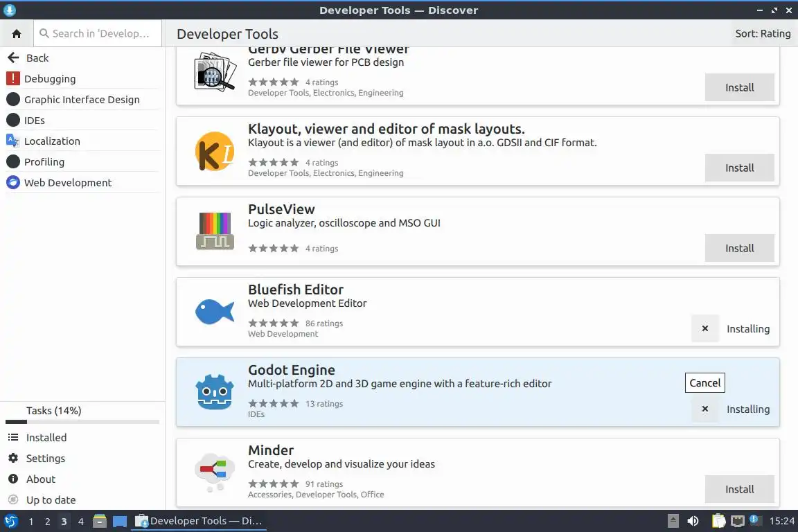Click the About info icon
798x532 pixels.
pyautogui.click(x=13, y=479)
